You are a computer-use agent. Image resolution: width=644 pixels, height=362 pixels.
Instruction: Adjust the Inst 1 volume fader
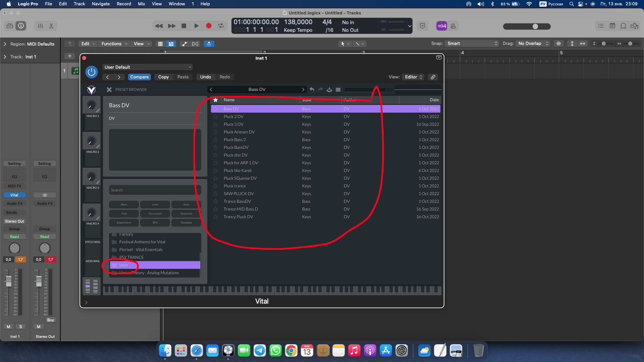coord(9,281)
